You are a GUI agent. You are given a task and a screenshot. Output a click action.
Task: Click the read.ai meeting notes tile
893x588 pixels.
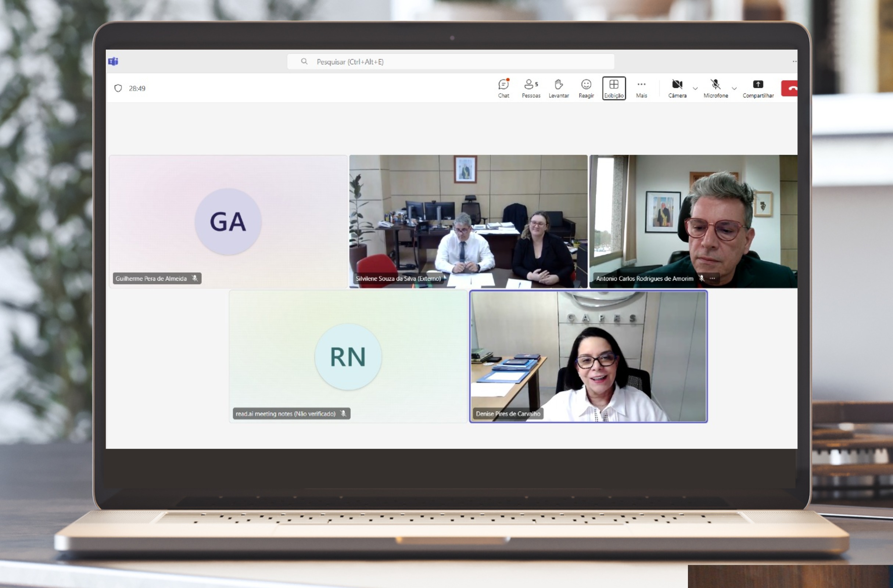point(348,356)
